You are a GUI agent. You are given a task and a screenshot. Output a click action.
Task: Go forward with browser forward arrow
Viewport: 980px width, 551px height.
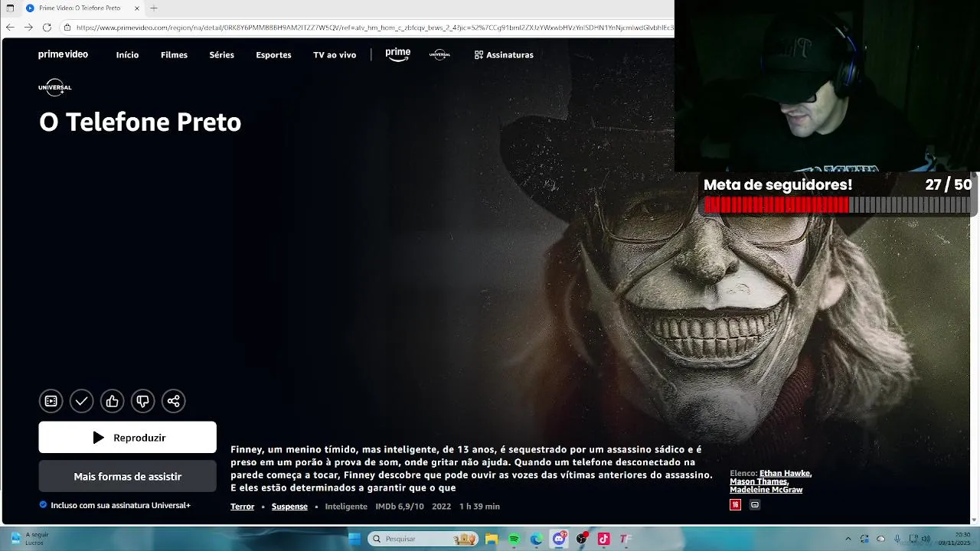click(28, 28)
